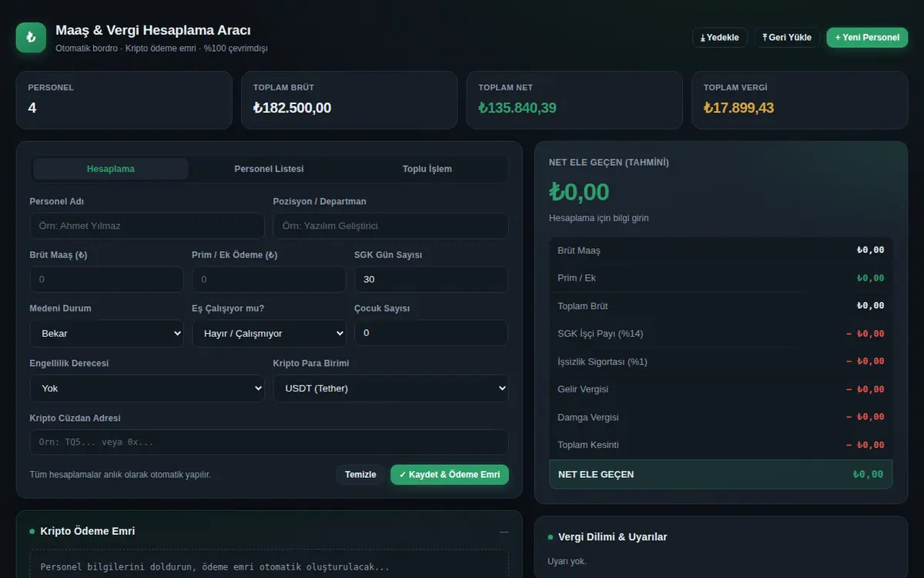Image resolution: width=924 pixels, height=578 pixels.
Task: Click Kaydet & Ödeme Emri button
Action: pyautogui.click(x=450, y=475)
